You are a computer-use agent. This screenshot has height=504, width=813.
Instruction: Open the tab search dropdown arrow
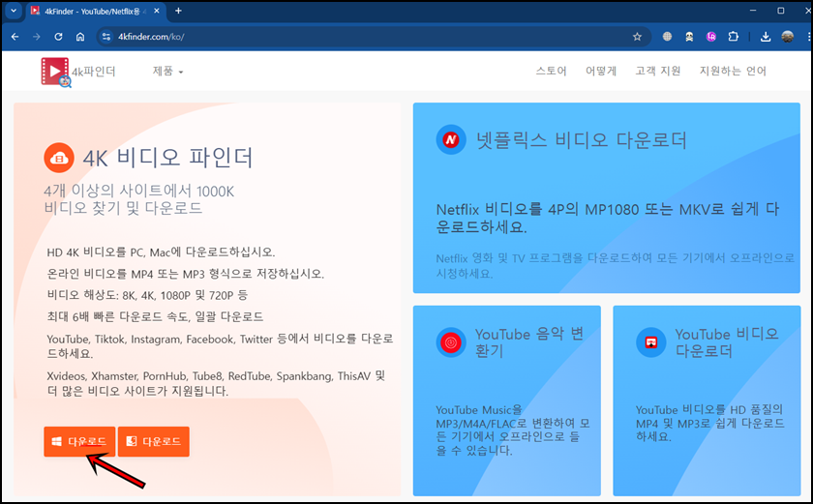tap(14, 11)
